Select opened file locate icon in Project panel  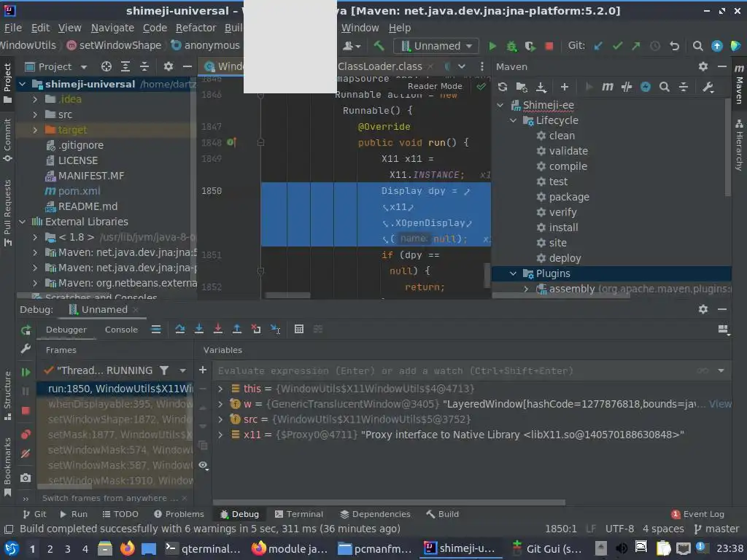107,66
